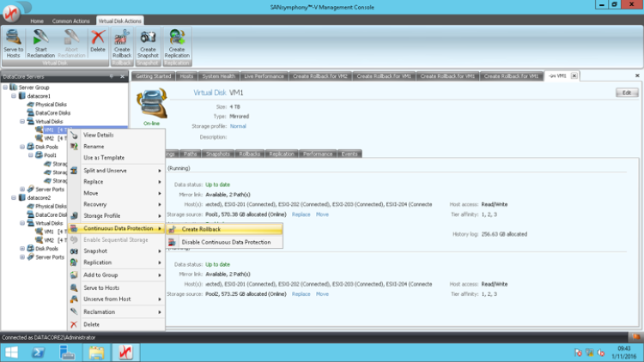Collapse the datacore2 server node
This screenshot has height=362, width=644.
(x=14, y=196)
